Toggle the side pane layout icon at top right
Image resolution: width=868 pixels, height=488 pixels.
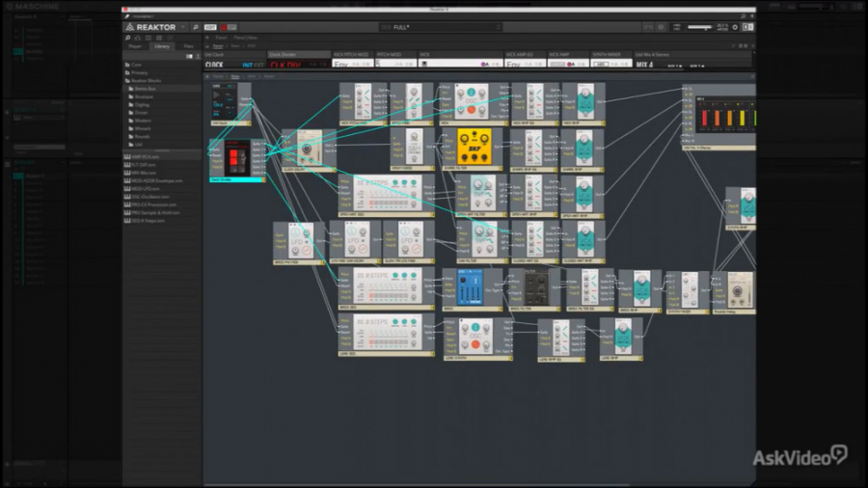click(747, 27)
